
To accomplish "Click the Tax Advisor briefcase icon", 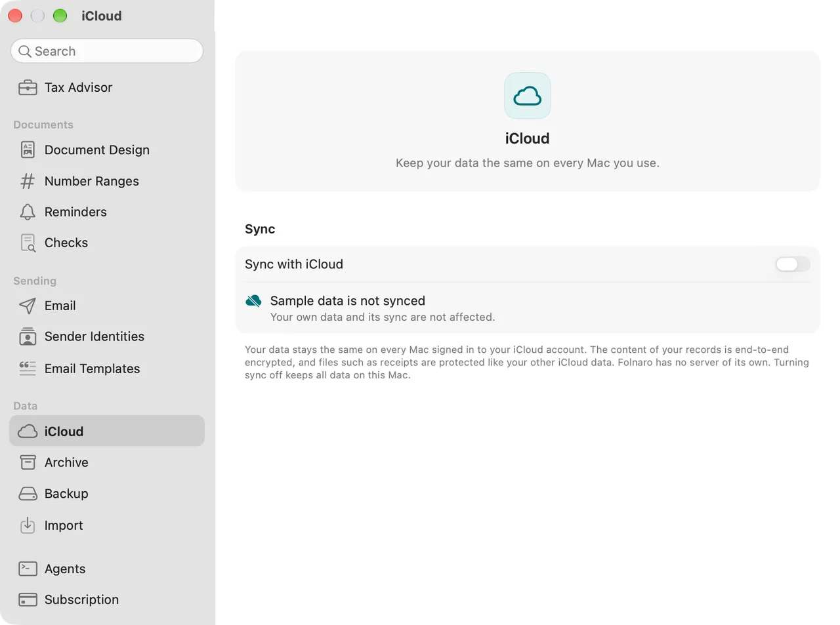I will 28,88.
